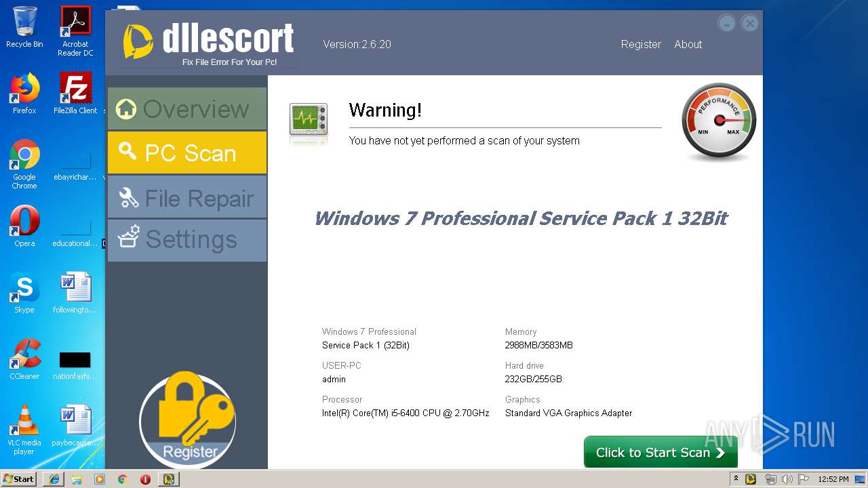The height and width of the screenshot is (488, 868).
Task: Open the Settings tab
Action: (x=186, y=240)
